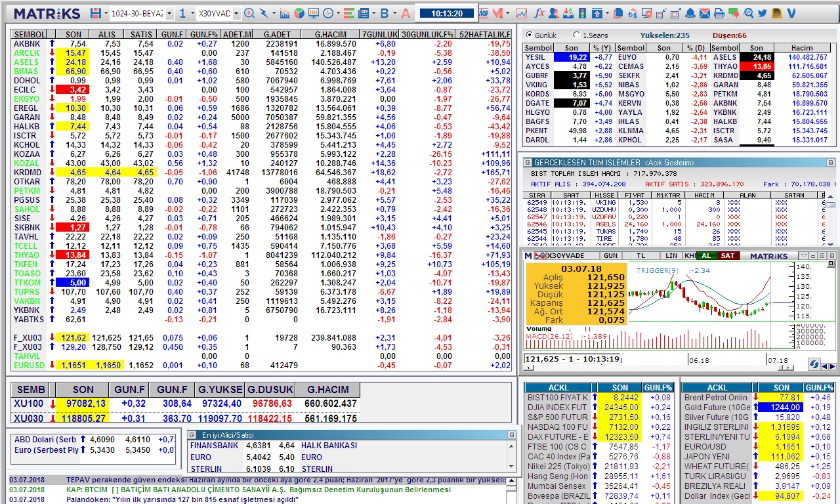Viewport: 840px width, 504px height.
Task: Click the 7GUNLUK column header
Action: click(x=380, y=34)
